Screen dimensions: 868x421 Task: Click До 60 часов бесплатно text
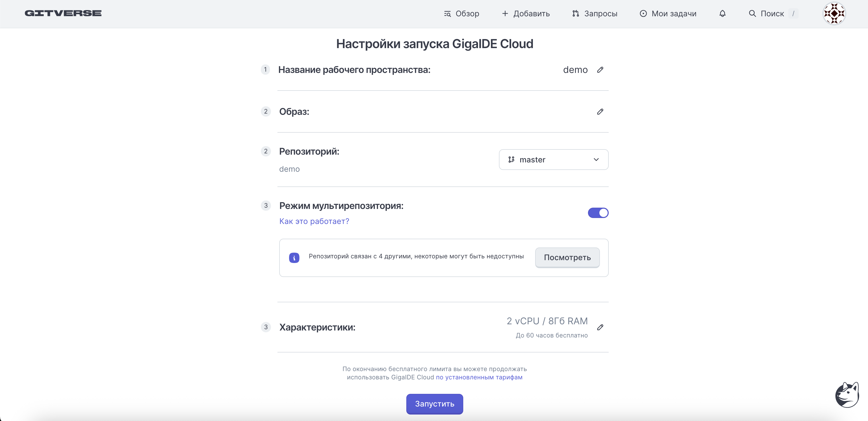pyautogui.click(x=551, y=335)
